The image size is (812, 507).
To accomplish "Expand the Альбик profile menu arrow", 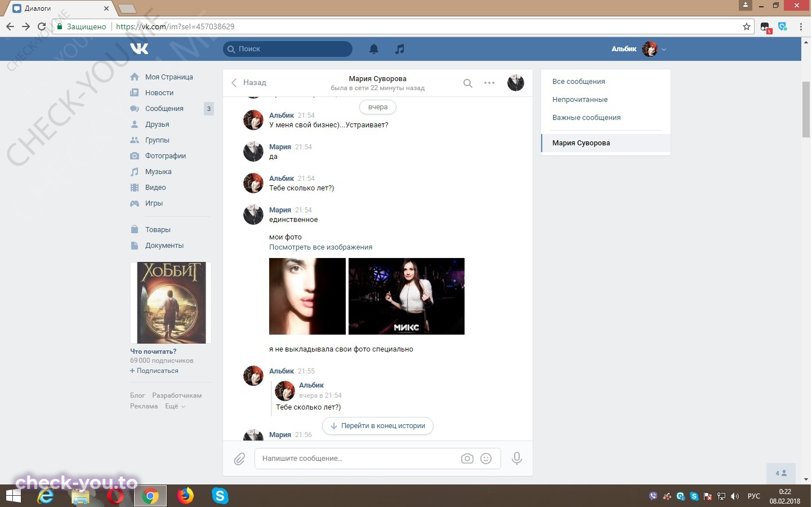I will coord(664,50).
